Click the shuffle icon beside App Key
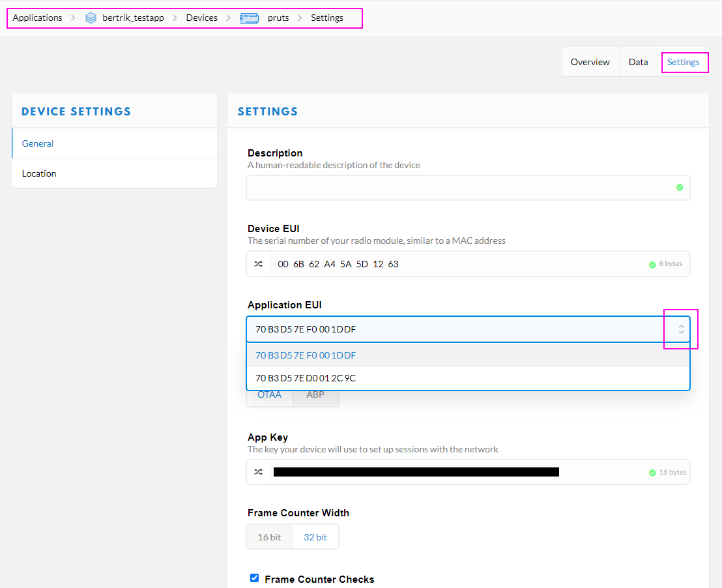 259,472
